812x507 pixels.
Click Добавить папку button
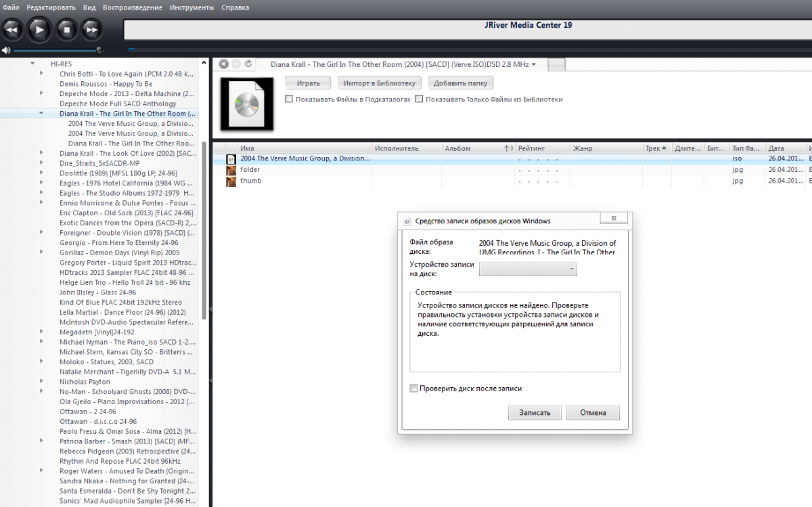[461, 83]
